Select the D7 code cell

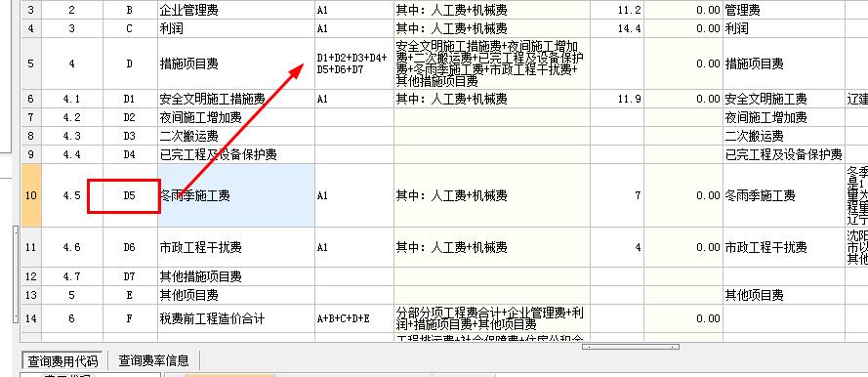(x=130, y=276)
